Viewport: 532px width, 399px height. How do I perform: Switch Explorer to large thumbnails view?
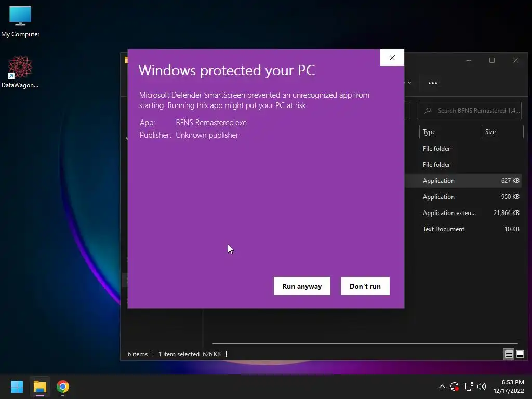(x=520, y=354)
